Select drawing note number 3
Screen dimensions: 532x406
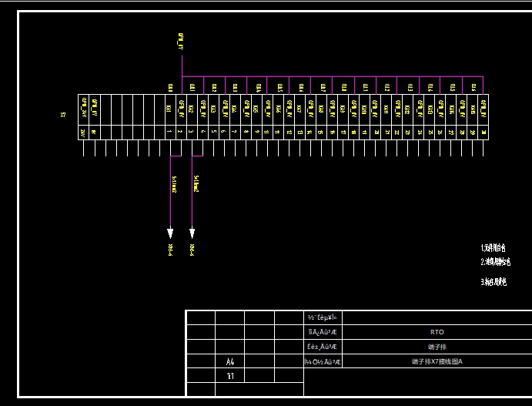click(494, 282)
